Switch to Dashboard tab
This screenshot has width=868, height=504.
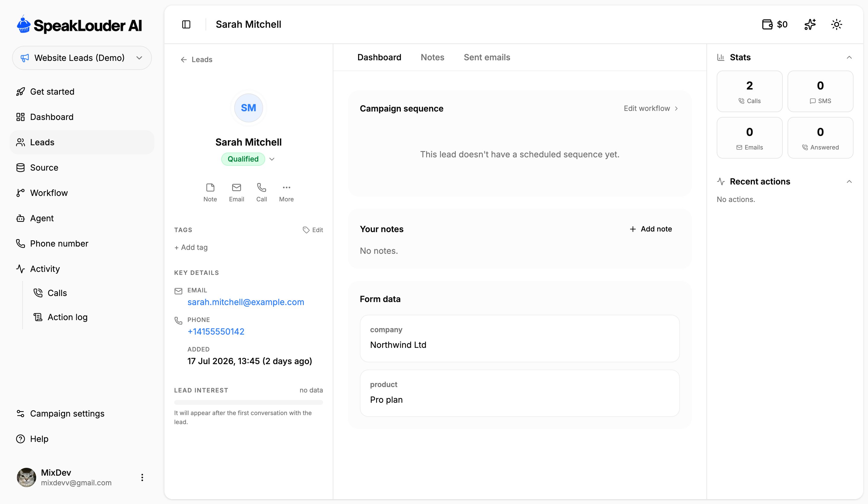click(x=379, y=57)
